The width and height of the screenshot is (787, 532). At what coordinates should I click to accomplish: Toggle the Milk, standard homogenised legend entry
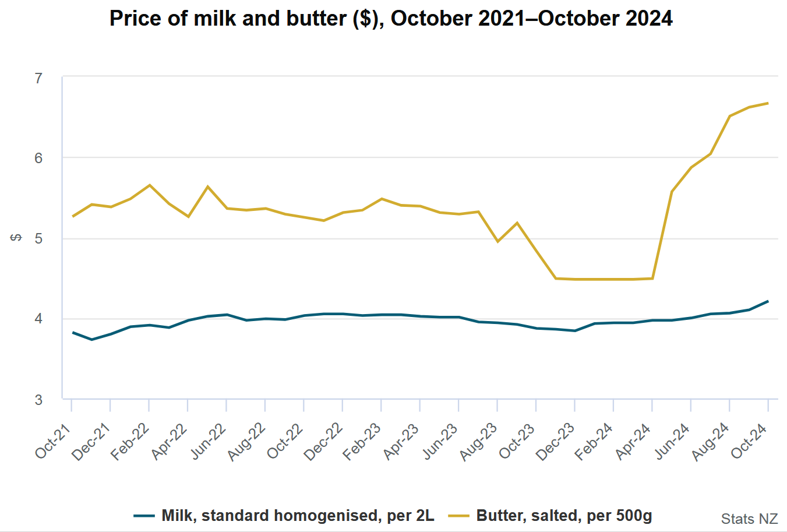298,516
